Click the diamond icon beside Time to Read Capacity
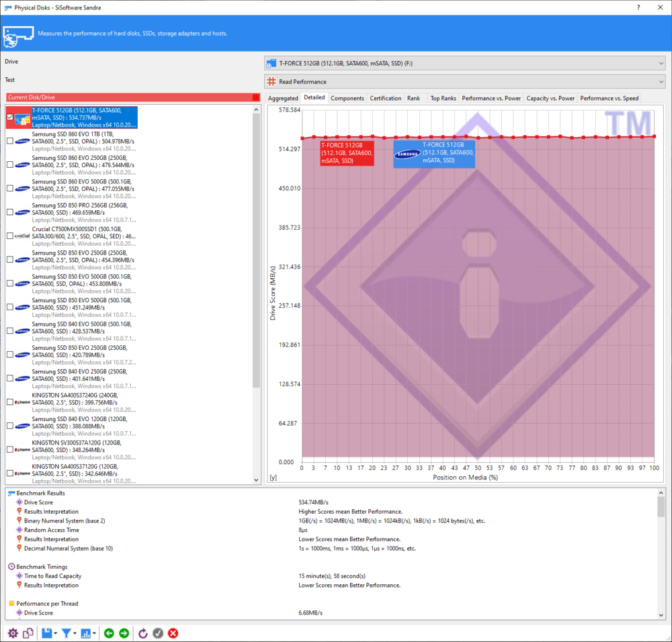 [x=19, y=576]
